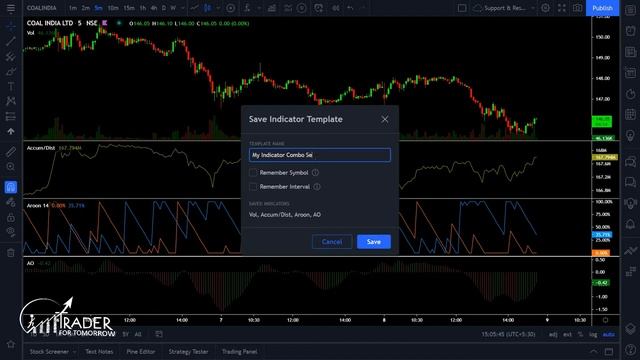Screen dimensions: 640x360
Task: Click the hide all drawings eye icon
Action: tap(11, 232)
